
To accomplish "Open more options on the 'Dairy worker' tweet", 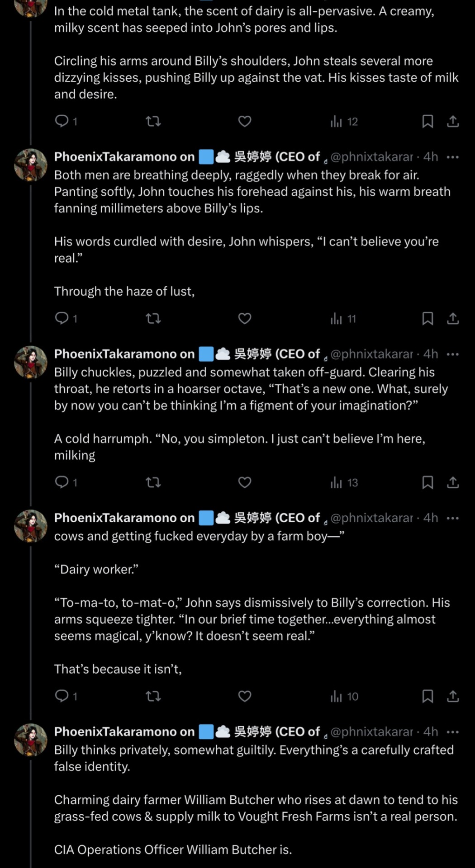I will point(452,518).
